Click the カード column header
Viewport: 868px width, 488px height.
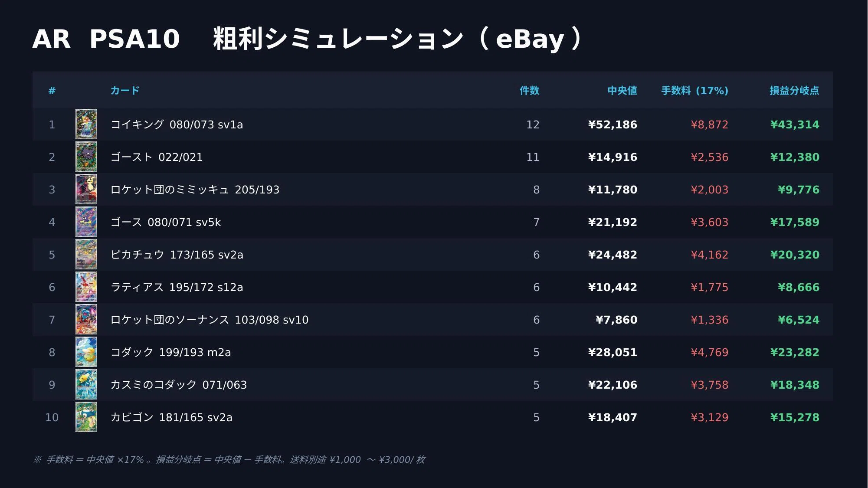tap(125, 91)
